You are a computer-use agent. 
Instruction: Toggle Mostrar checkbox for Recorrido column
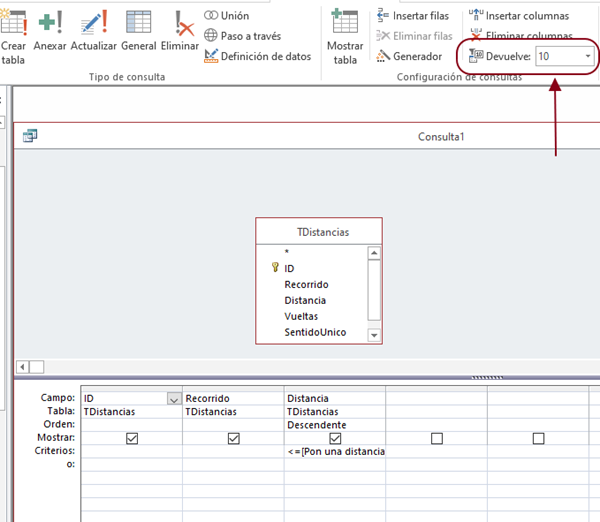(234, 438)
